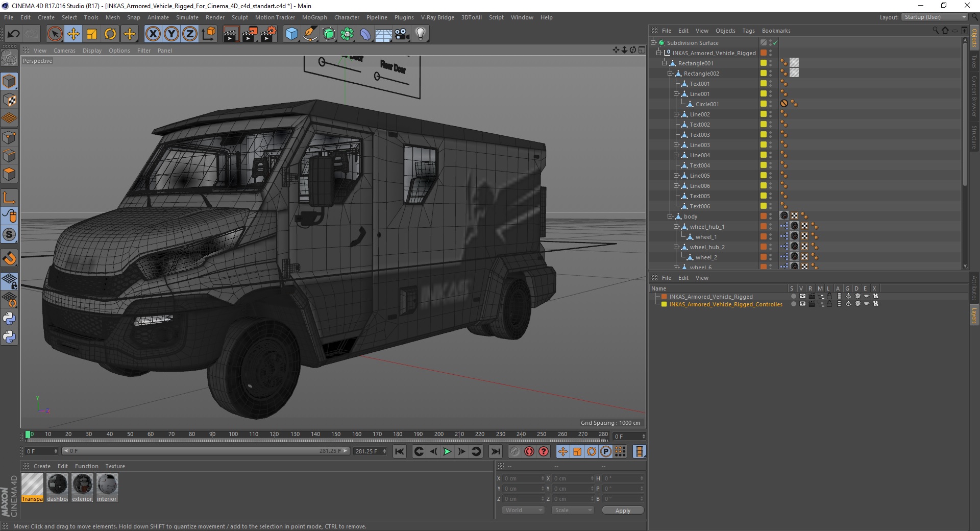This screenshot has height=531, width=980.
Task: Open the World coordinate dropdown
Action: (x=523, y=510)
